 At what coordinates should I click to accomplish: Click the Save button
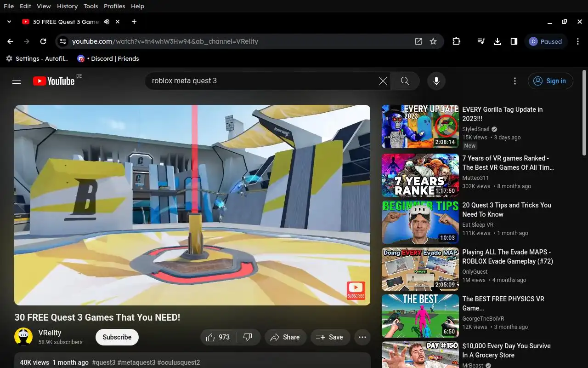330,337
